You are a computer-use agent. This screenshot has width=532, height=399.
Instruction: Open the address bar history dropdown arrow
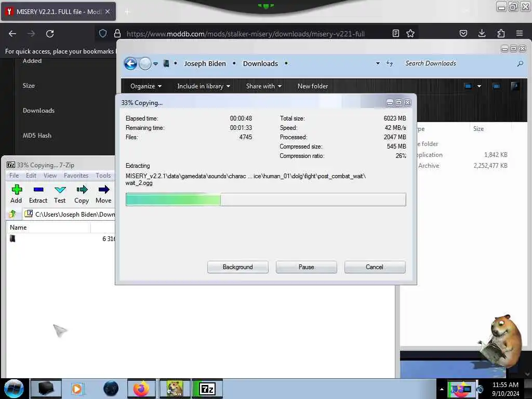pos(378,63)
